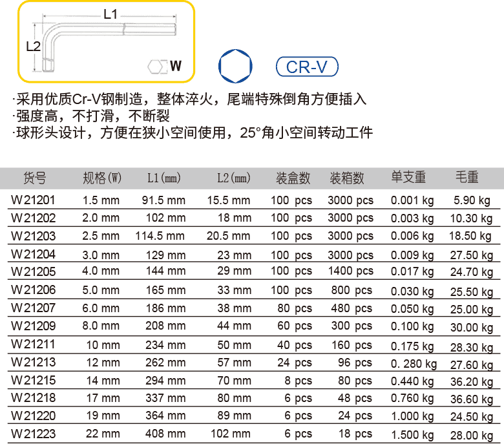504x444 pixels.
Task: Select item number W21223
Action: 33,434
